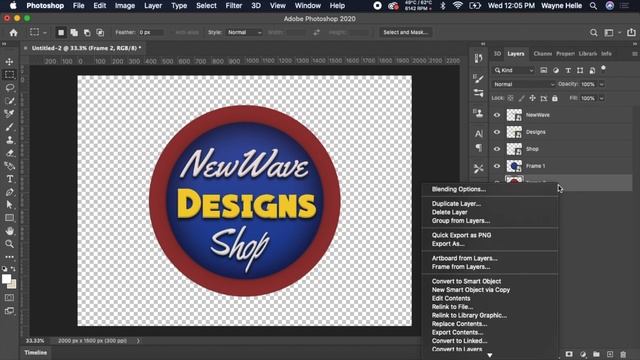Switch to the Properties tab

pos(565,54)
